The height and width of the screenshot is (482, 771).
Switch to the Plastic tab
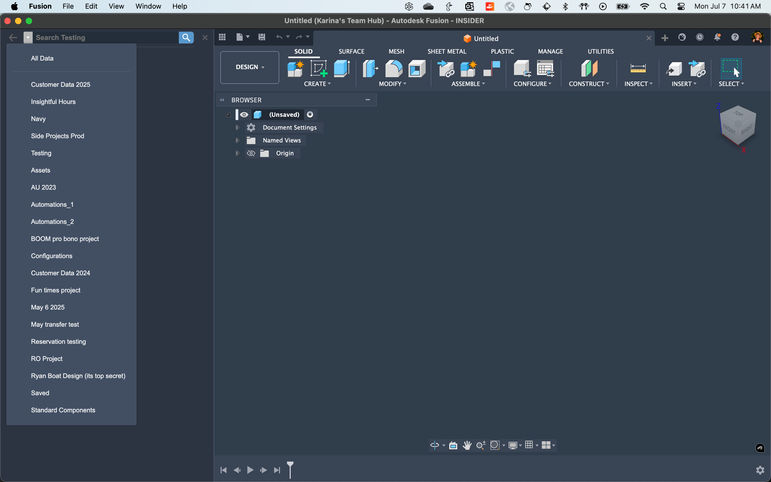pyautogui.click(x=502, y=51)
